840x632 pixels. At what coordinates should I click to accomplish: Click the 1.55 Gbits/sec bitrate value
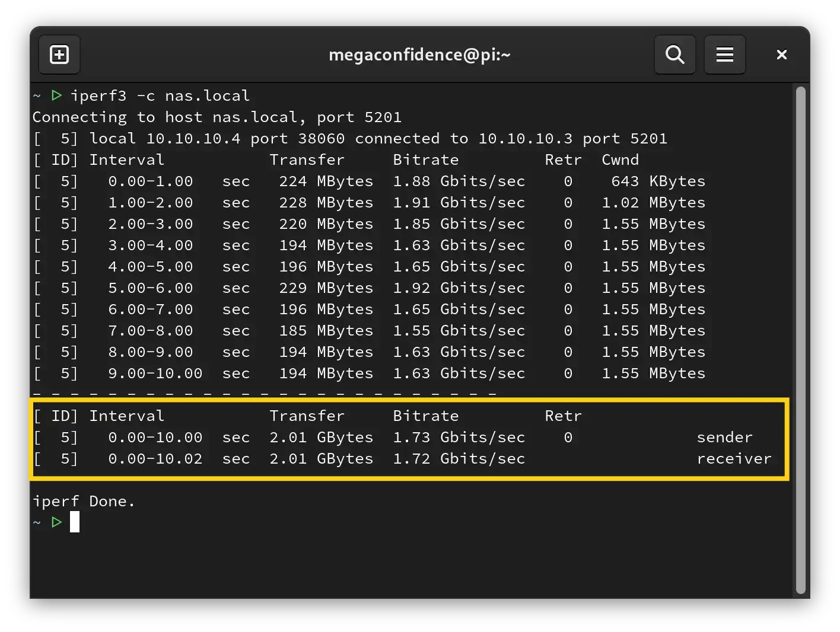coord(459,330)
